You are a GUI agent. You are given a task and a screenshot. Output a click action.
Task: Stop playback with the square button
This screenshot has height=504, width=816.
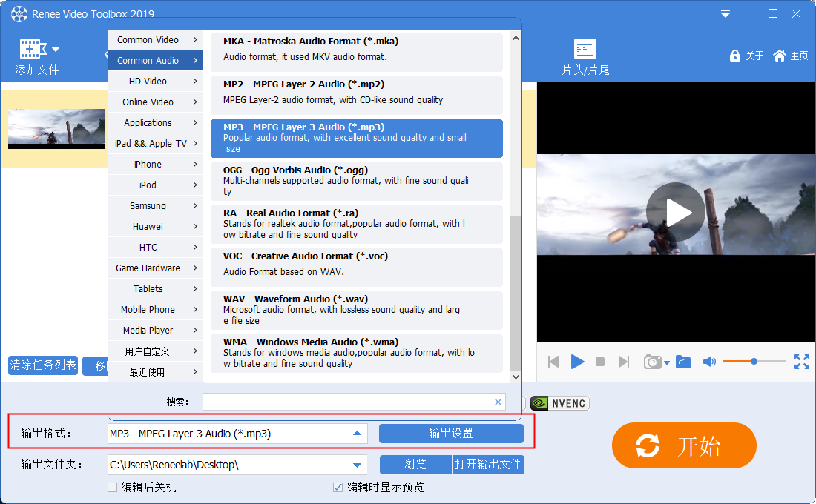600,362
